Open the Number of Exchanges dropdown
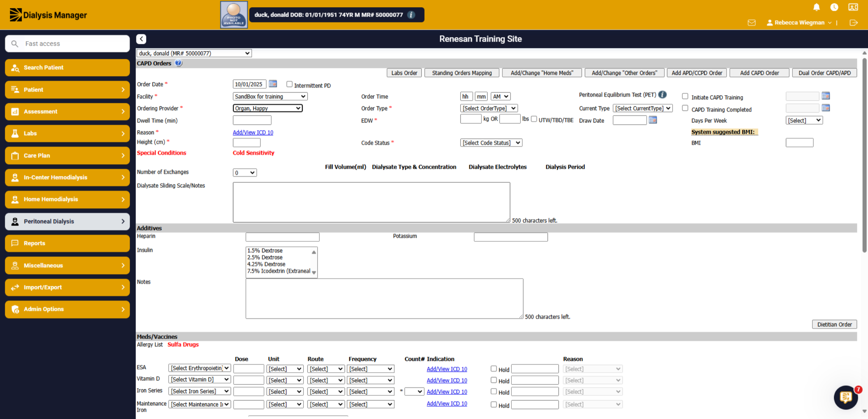 245,172
